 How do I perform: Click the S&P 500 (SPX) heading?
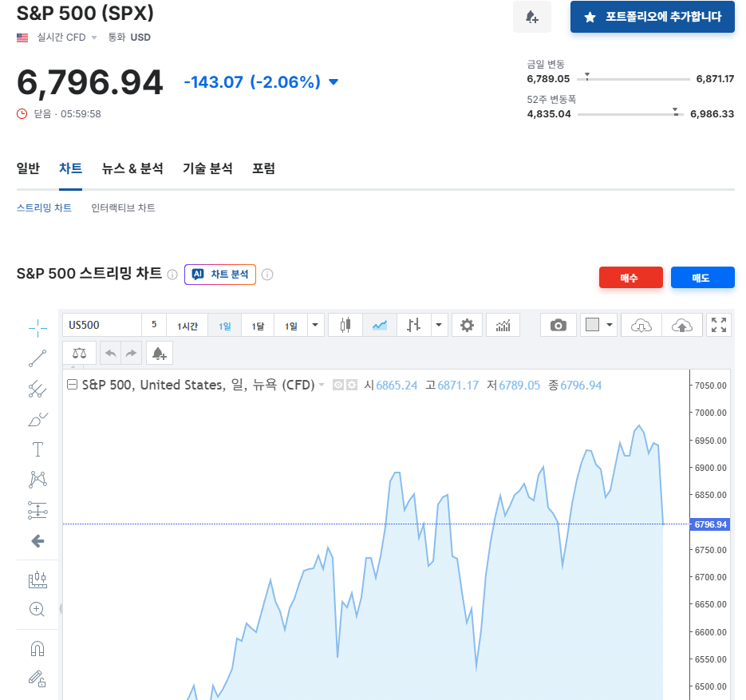tap(85, 14)
